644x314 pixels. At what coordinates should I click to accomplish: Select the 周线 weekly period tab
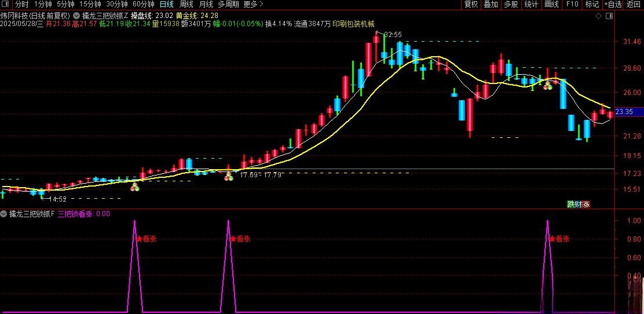point(186,5)
